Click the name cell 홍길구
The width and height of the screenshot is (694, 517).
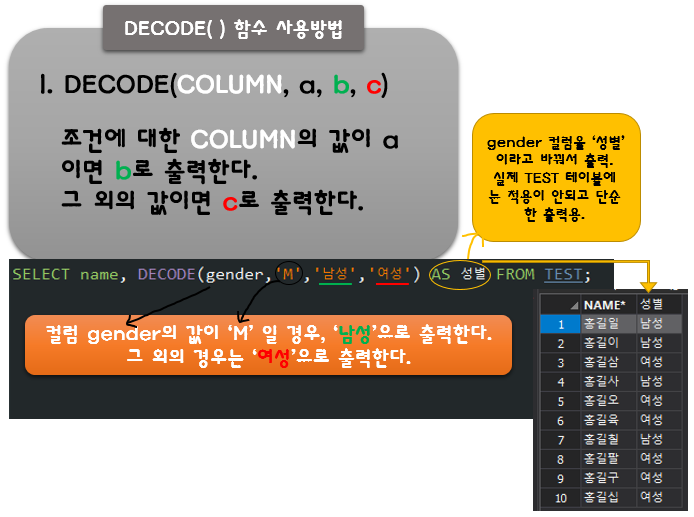[x=608, y=478]
